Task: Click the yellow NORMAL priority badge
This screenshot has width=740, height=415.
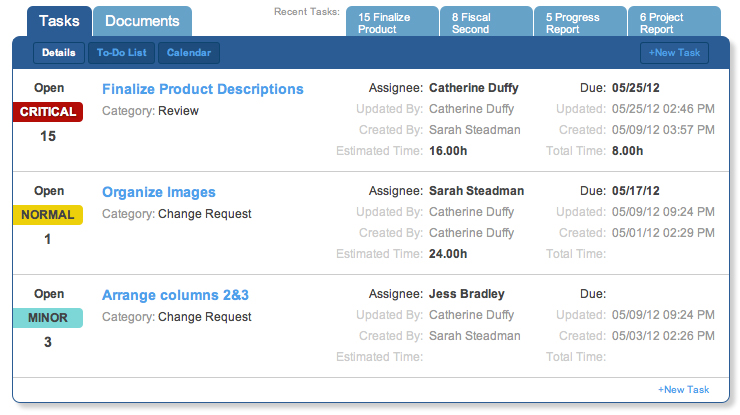Action: click(x=48, y=215)
